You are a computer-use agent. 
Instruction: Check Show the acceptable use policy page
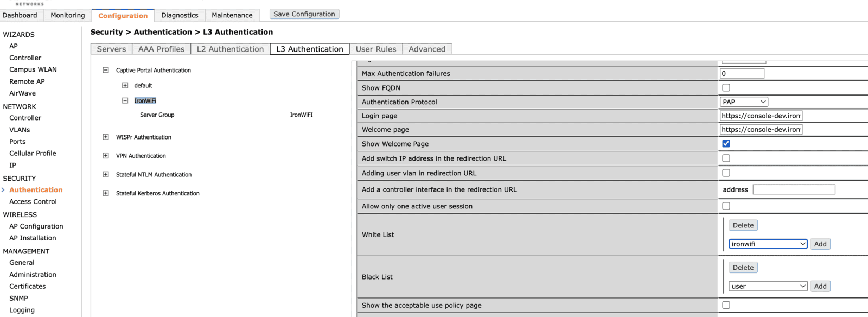pos(726,305)
